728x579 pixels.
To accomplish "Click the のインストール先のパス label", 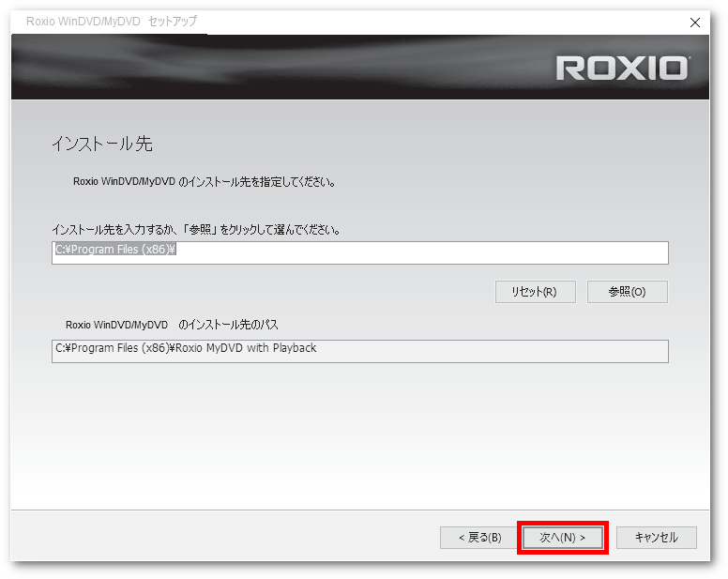I will [x=228, y=325].
